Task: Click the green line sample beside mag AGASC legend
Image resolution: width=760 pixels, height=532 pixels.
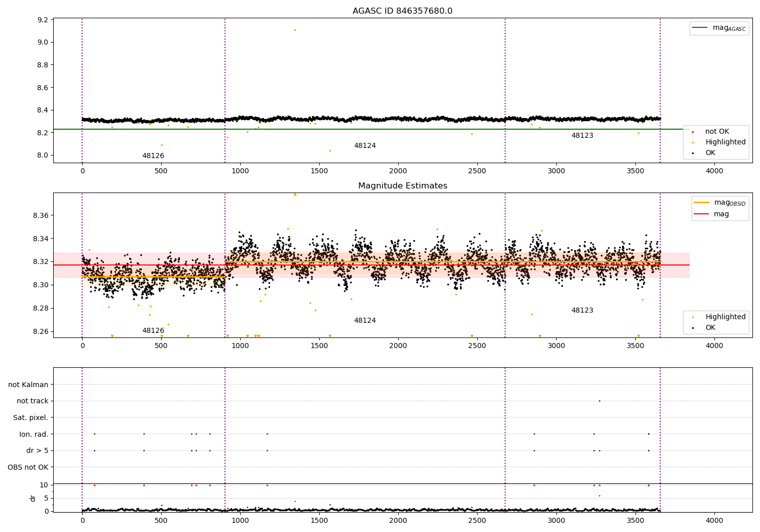Action: pos(701,28)
